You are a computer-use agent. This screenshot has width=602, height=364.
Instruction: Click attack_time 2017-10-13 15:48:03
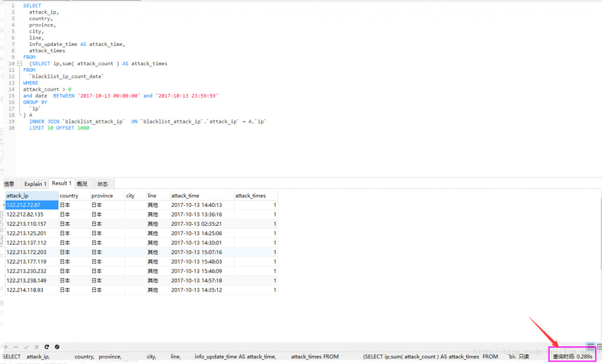(202, 262)
